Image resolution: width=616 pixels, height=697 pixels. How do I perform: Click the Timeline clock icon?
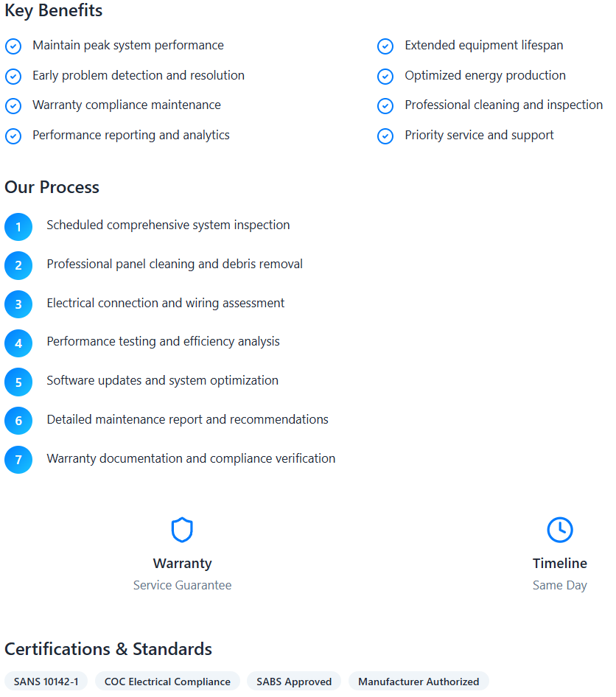[x=560, y=530]
